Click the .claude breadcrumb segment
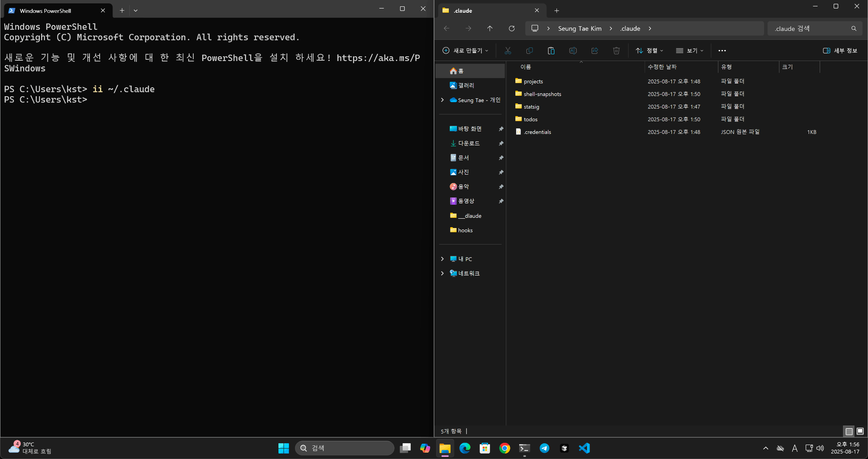 tap(630, 28)
